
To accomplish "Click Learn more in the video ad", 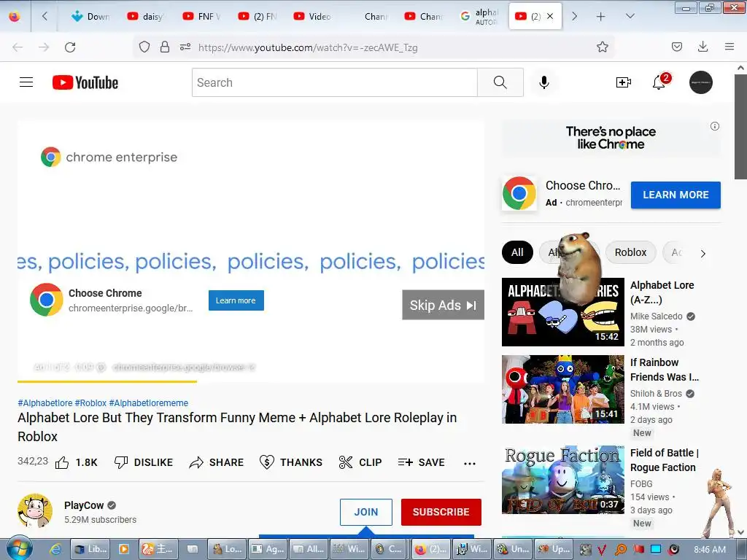I will click(236, 300).
